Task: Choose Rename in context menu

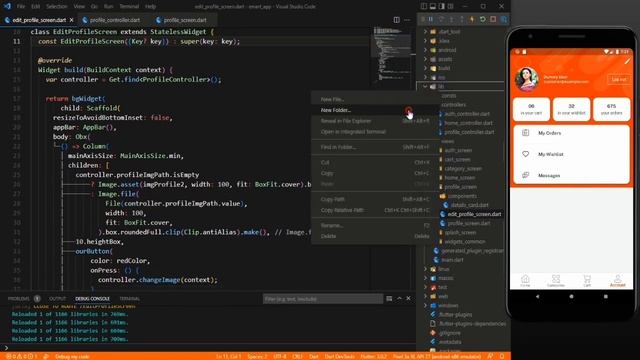Action: (x=375, y=225)
